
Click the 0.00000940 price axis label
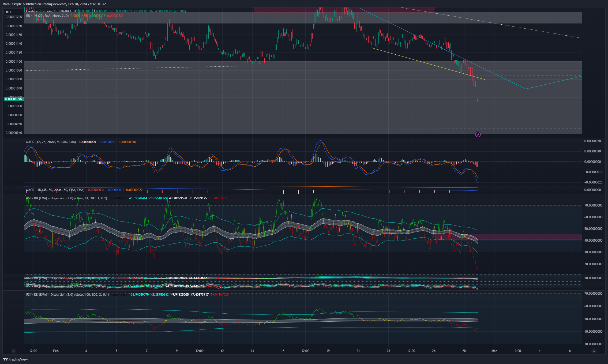pos(14,133)
